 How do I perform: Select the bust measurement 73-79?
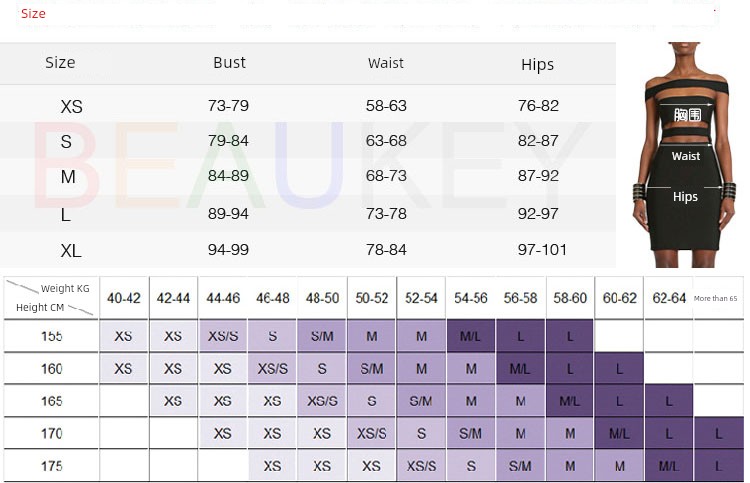[x=228, y=106]
